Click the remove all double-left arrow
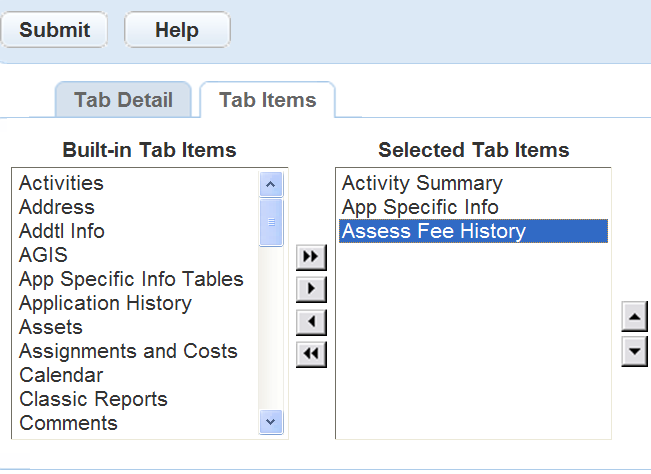The height and width of the screenshot is (474, 651). tap(312, 354)
